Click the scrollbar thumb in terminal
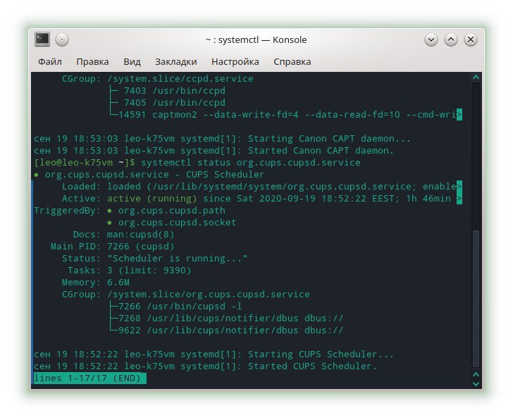Screen dimensions: 513x420 click(476, 299)
